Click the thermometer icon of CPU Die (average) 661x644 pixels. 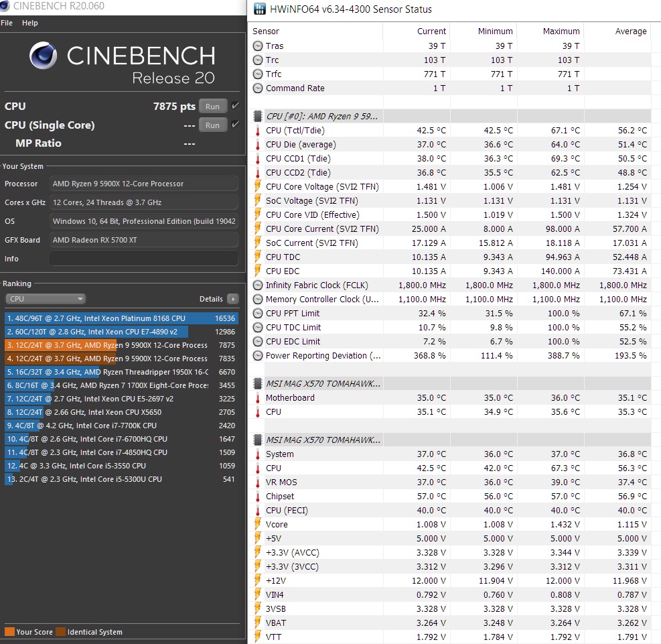click(x=258, y=145)
